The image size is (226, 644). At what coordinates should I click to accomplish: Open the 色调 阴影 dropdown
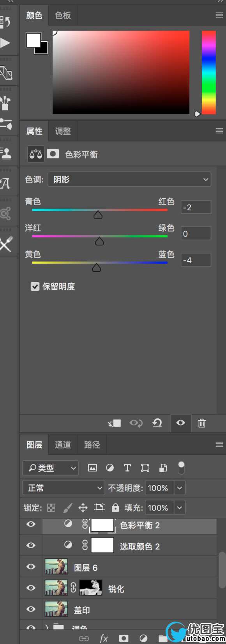coord(129,180)
